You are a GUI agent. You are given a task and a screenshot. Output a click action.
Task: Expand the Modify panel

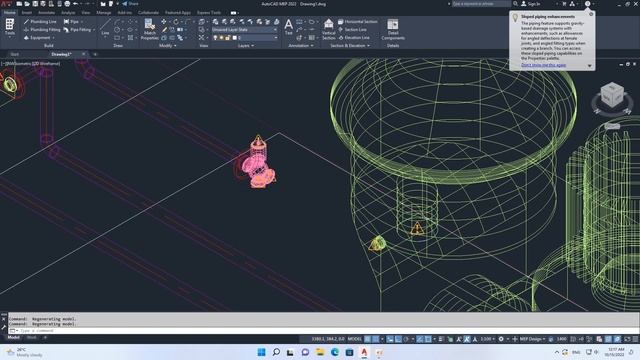[168, 46]
